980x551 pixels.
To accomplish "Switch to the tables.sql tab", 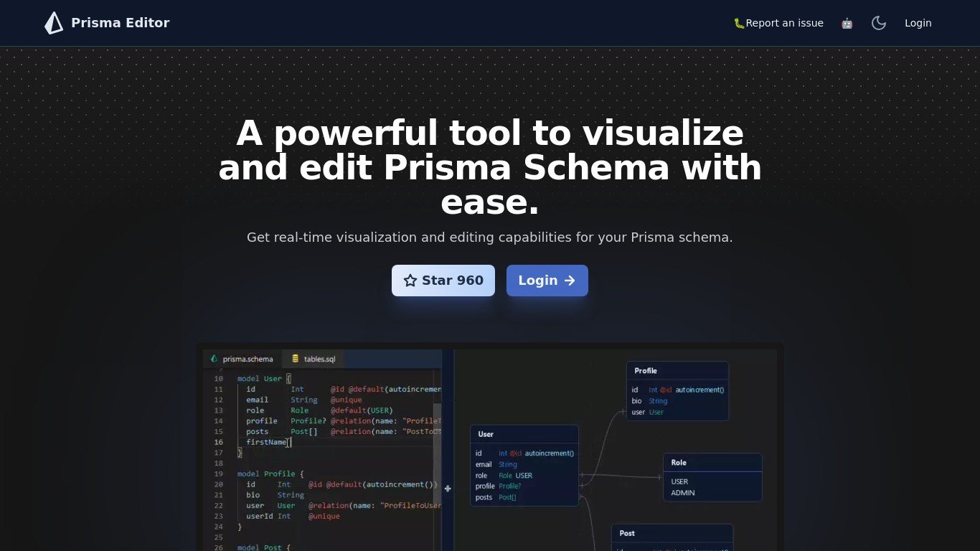I will pyautogui.click(x=319, y=359).
